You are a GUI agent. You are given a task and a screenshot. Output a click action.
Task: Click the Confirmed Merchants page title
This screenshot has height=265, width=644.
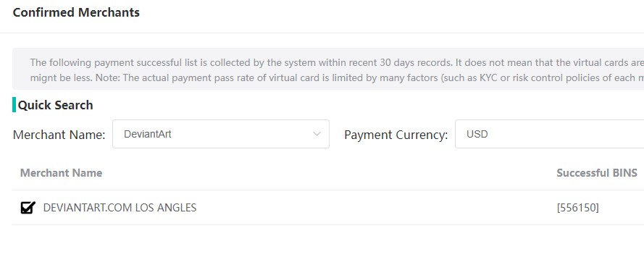[76, 12]
